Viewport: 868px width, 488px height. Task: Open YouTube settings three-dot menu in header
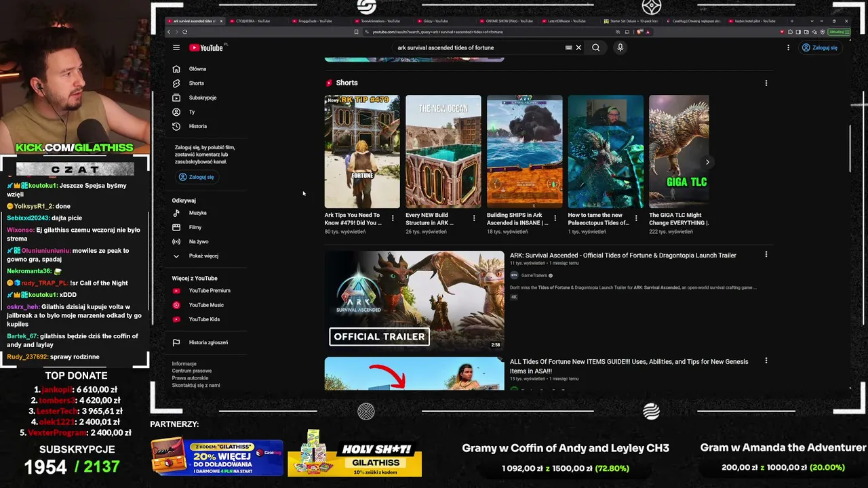[788, 47]
